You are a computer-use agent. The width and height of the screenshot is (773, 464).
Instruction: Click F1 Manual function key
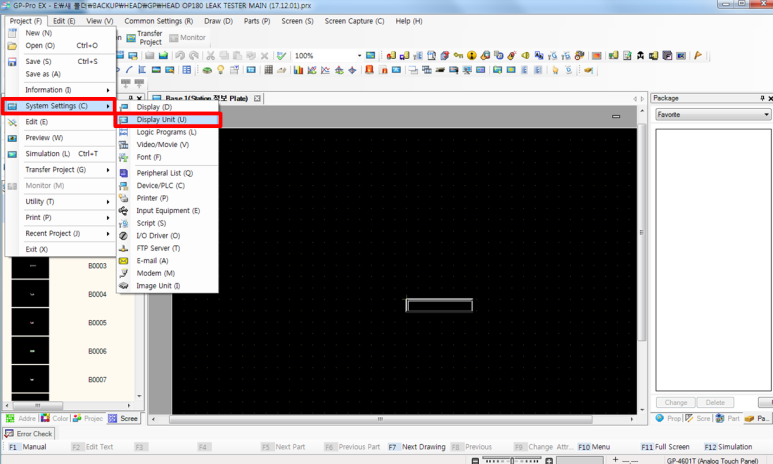point(28,447)
